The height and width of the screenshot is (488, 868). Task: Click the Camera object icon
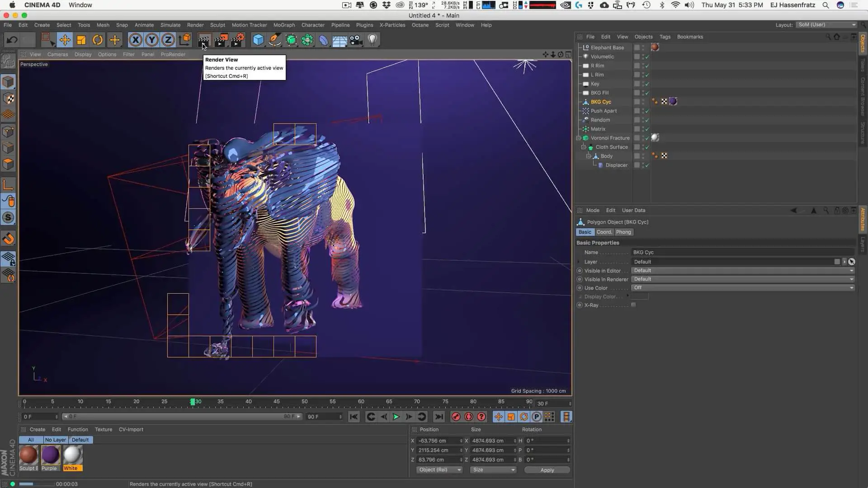356,40
